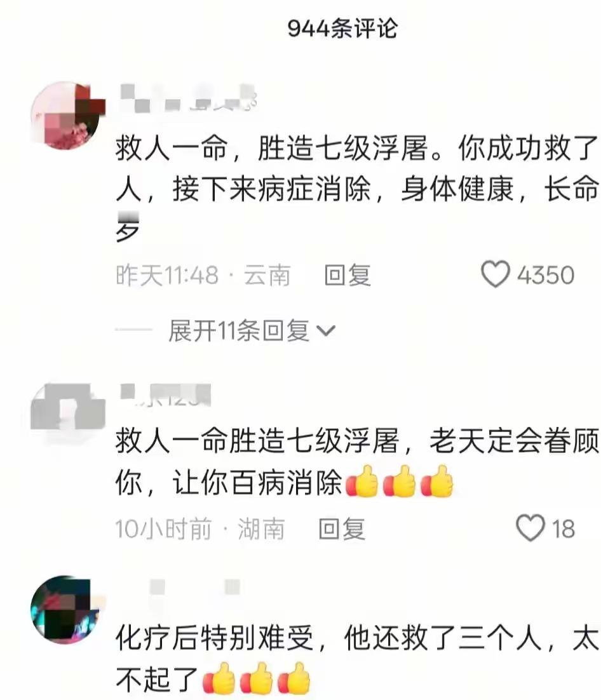
Task: Click the chevron next to 展开11条回复
Action: (x=325, y=331)
